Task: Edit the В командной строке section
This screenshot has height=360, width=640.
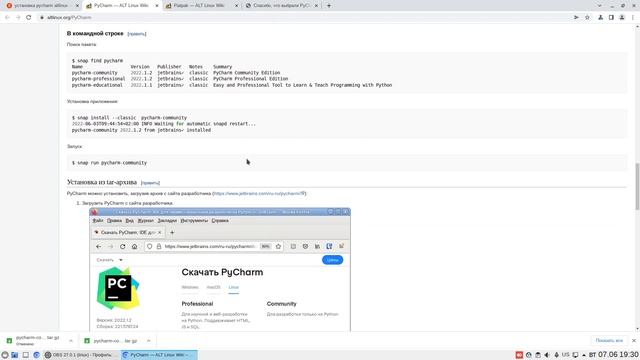Action: tap(137, 34)
